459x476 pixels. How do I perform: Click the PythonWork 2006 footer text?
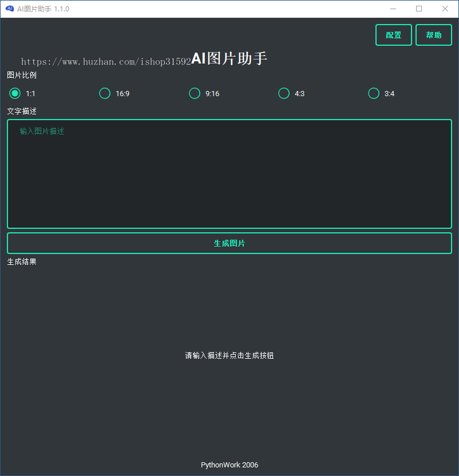[230, 465]
